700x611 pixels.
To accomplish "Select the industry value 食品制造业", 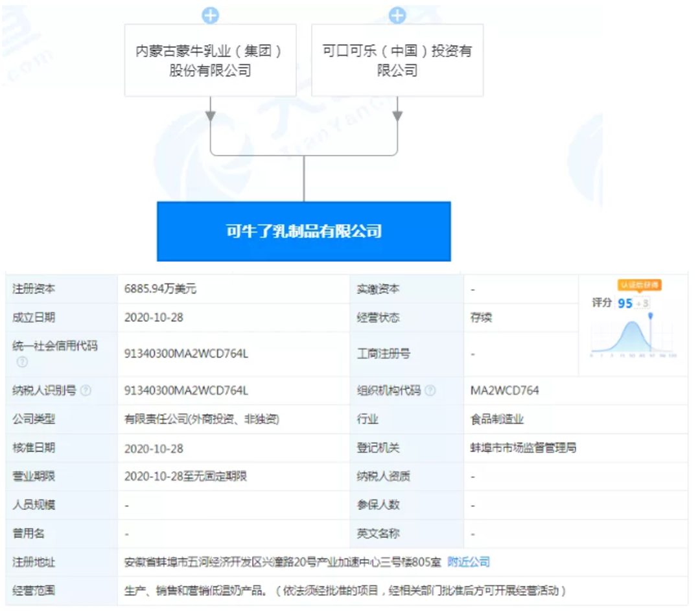I will (497, 419).
